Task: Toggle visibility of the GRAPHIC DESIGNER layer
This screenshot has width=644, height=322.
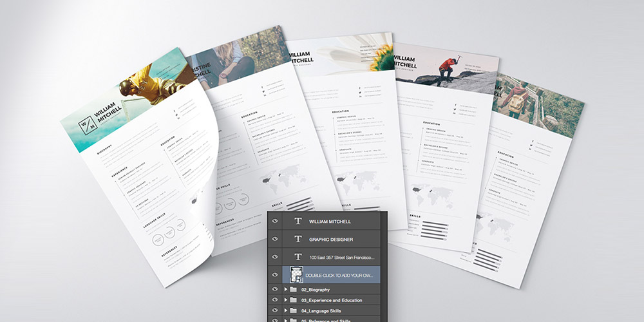Action: point(276,239)
